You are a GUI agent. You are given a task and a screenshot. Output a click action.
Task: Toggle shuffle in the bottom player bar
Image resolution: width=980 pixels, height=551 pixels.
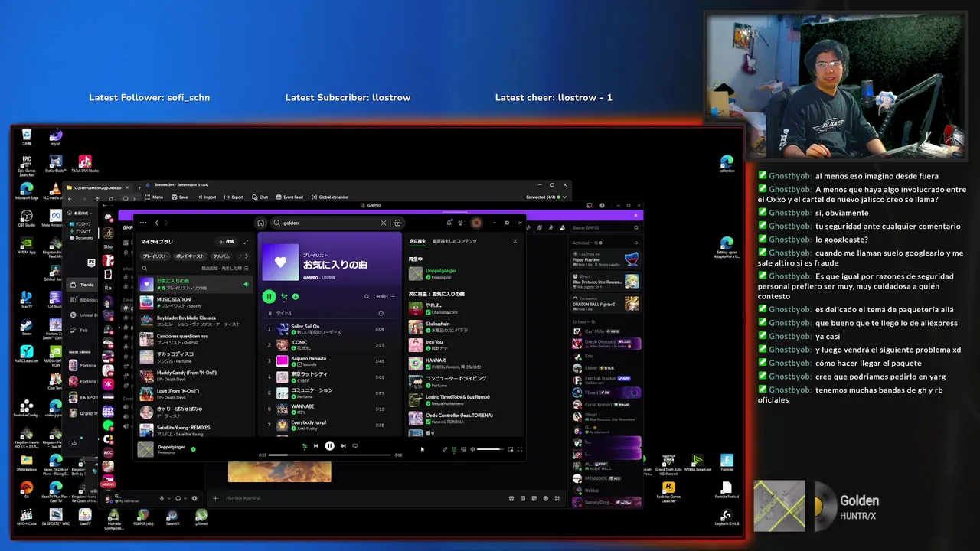[304, 446]
